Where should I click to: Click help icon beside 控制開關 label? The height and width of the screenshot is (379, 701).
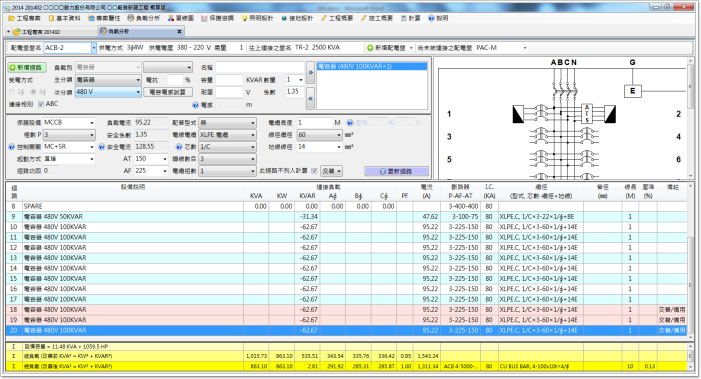coord(12,147)
